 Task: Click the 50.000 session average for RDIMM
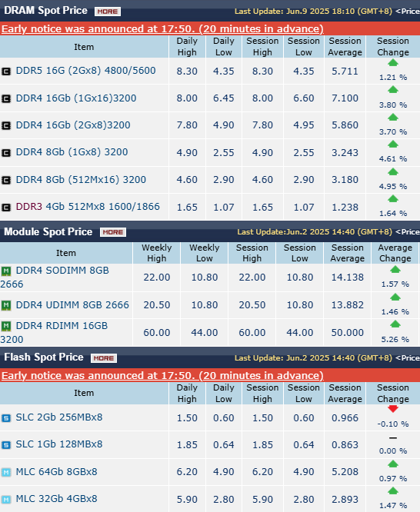[348, 333]
